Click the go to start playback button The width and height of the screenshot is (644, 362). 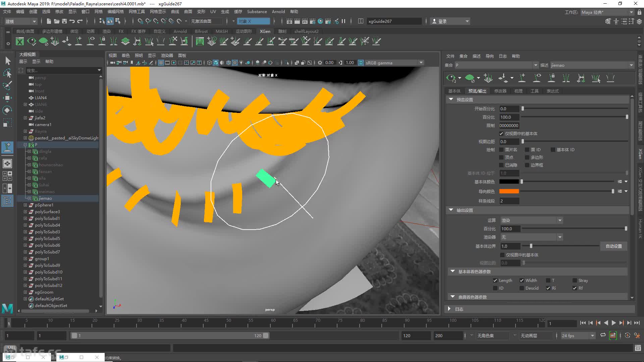click(583, 323)
